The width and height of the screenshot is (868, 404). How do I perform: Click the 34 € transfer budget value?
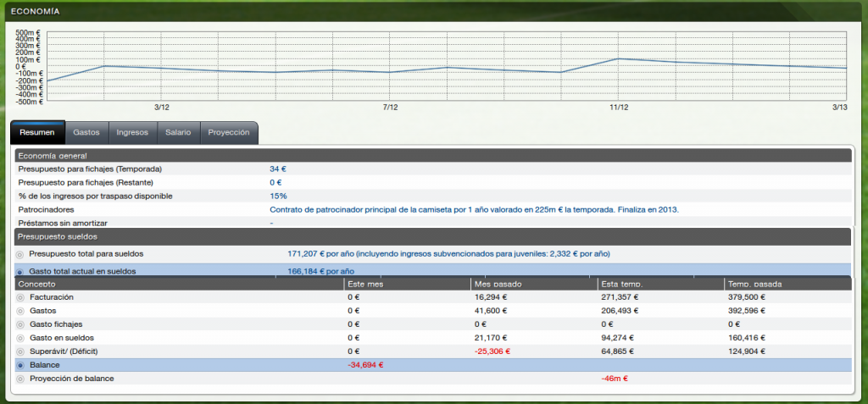pyautogui.click(x=277, y=169)
